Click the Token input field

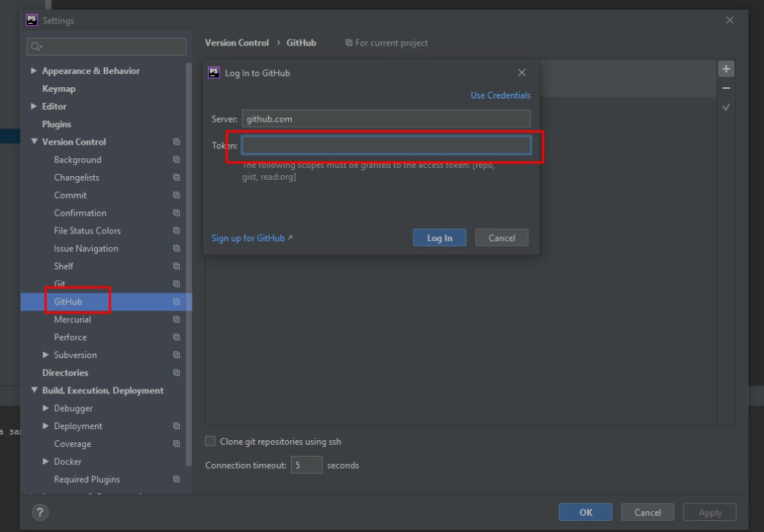pyautogui.click(x=386, y=145)
